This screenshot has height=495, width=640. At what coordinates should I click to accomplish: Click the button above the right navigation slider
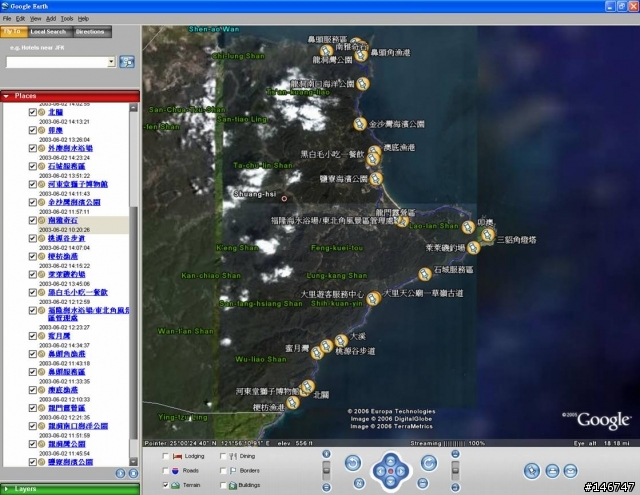pyautogui.click(x=456, y=454)
